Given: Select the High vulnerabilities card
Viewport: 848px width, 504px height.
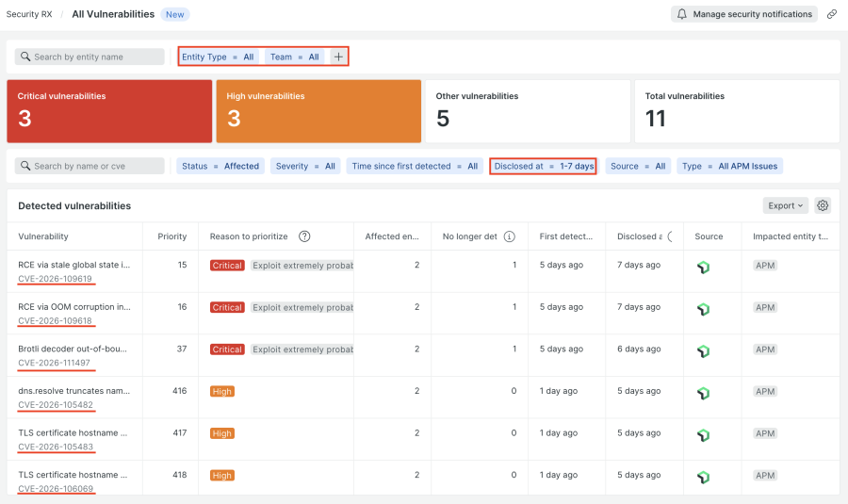Looking at the screenshot, I should point(318,111).
